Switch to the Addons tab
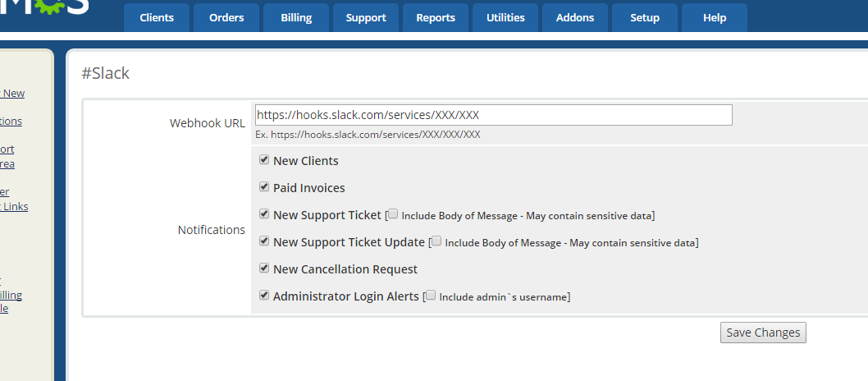The height and width of the screenshot is (381, 868). pyautogui.click(x=575, y=17)
